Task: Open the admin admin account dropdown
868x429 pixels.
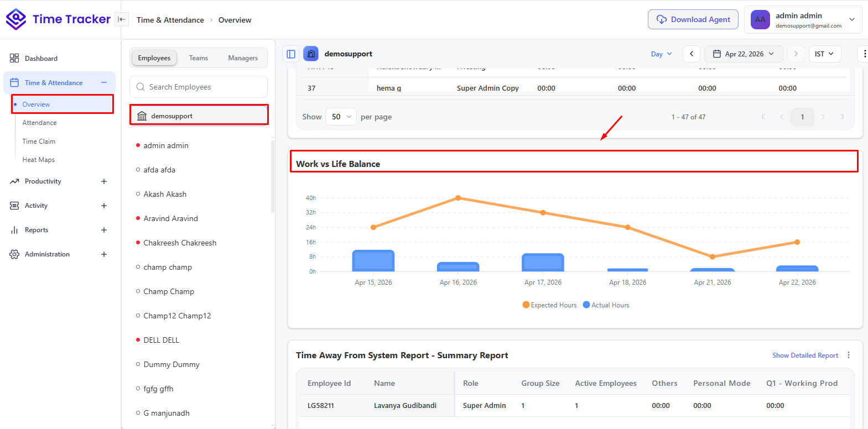Action: (x=803, y=20)
